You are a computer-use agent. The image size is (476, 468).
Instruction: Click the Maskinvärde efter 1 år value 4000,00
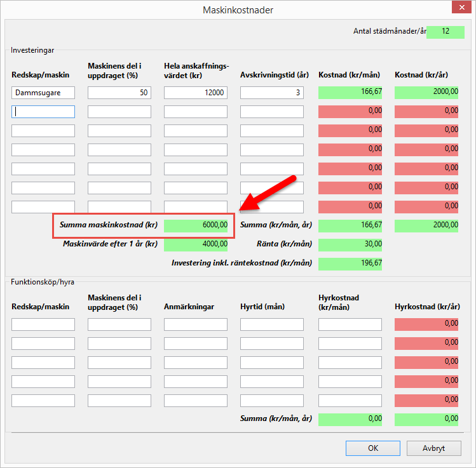tap(196, 244)
